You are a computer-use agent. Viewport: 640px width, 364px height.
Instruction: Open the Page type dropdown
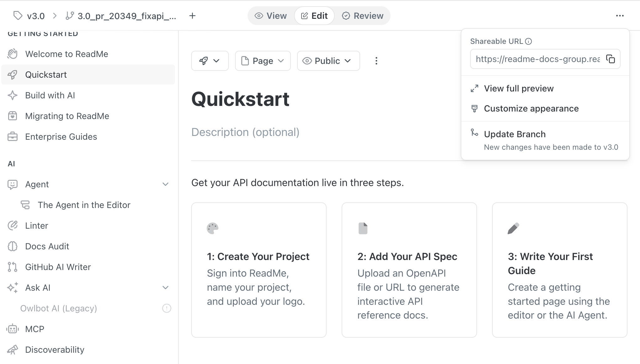tap(263, 61)
